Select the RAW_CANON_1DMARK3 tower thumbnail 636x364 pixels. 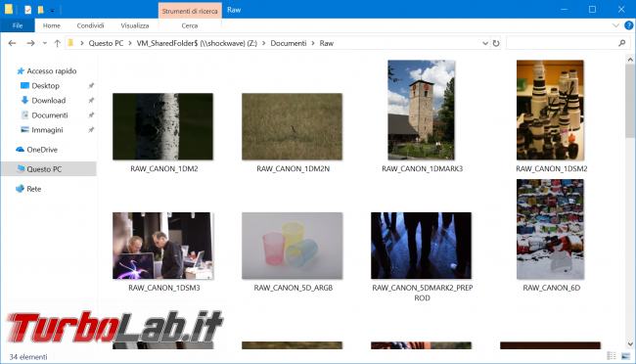[421, 110]
